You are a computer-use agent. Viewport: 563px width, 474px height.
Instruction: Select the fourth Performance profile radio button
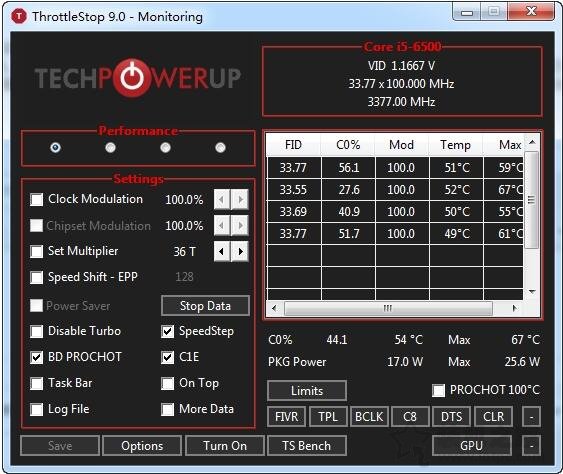click(x=220, y=148)
